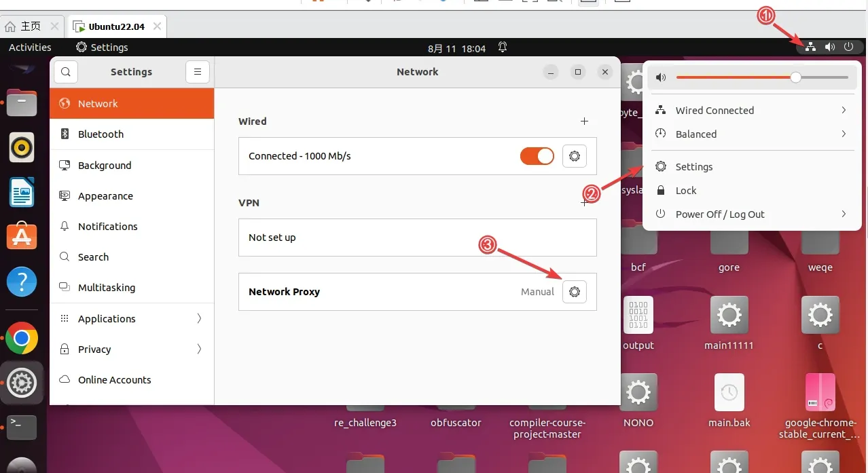The image size is (868, 473).
Task: Select the output binary file on desktop
Action: pos(638,323)
